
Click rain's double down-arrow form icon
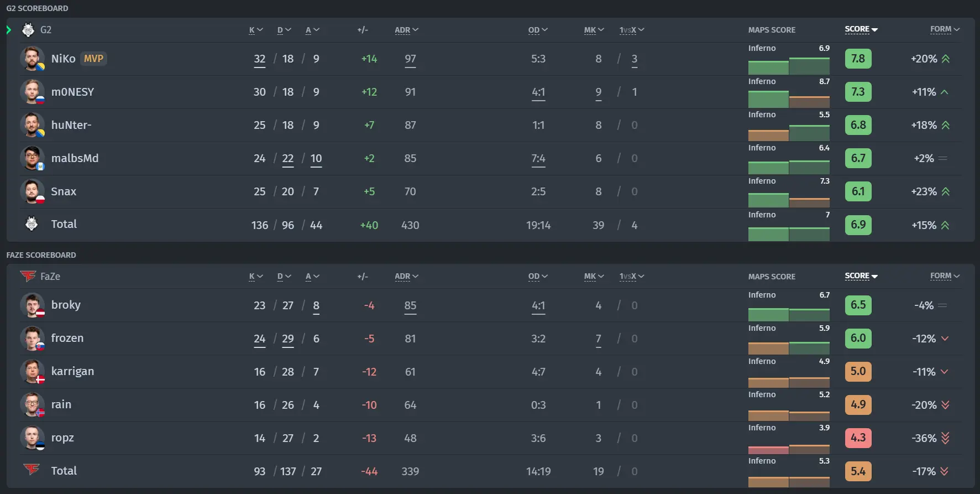click(x=946, y=405)
